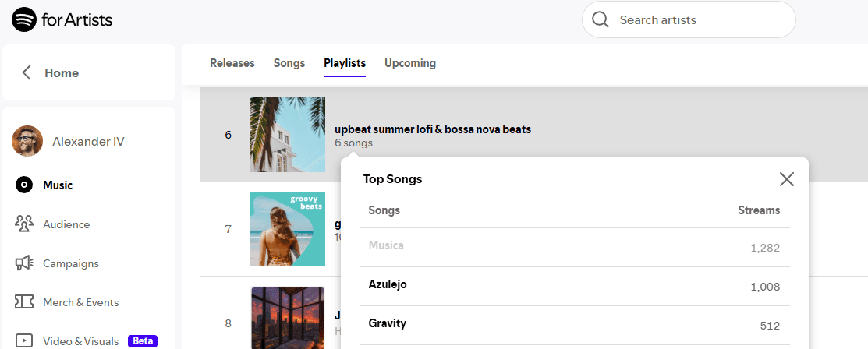Open the Audience people icon
868x349 pixels.
coord(24,224)
